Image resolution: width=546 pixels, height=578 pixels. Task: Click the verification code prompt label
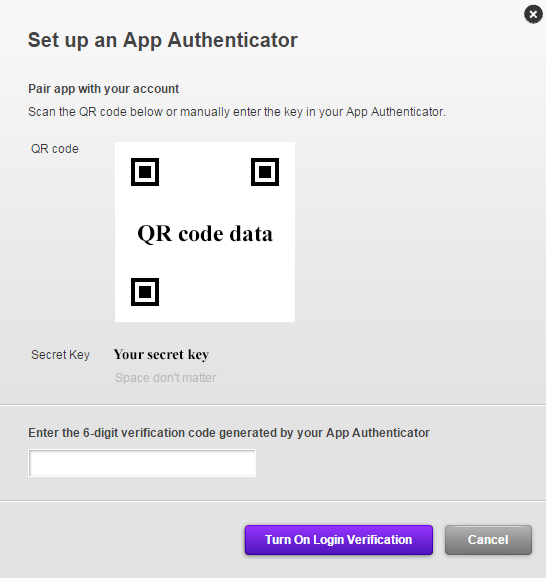229,433
